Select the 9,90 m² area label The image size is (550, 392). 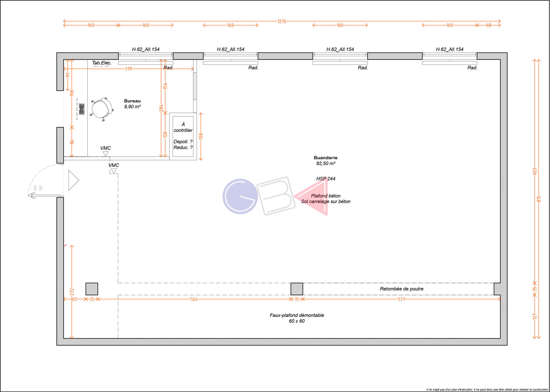(132, 107)
